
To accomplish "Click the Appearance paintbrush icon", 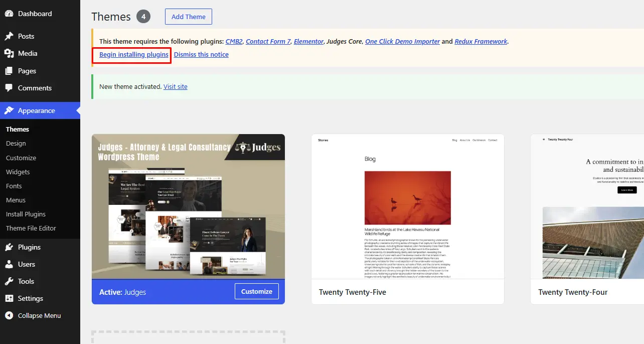I will click(x=9, y=110).
